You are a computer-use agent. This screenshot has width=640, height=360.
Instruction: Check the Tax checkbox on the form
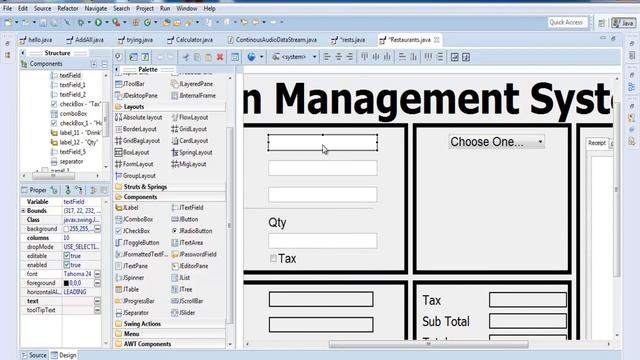pos(273,258)
